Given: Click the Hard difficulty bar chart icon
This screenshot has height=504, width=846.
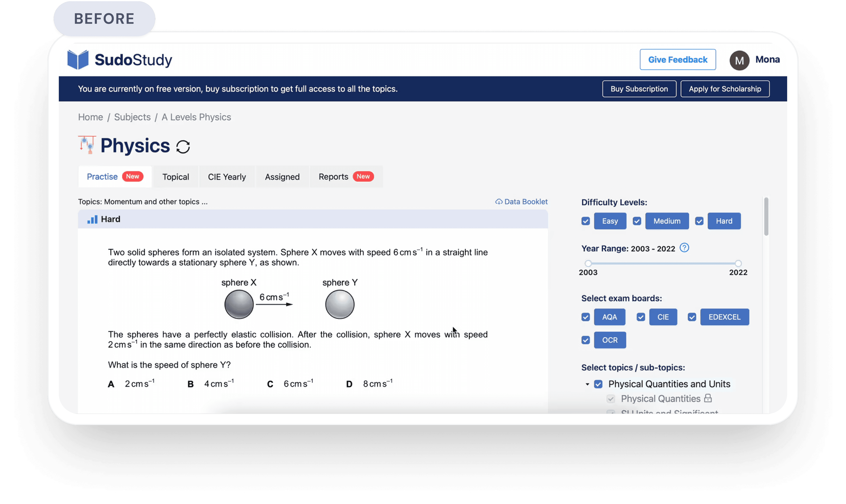Looking at the screenshot, I should [x=92, y=219].
